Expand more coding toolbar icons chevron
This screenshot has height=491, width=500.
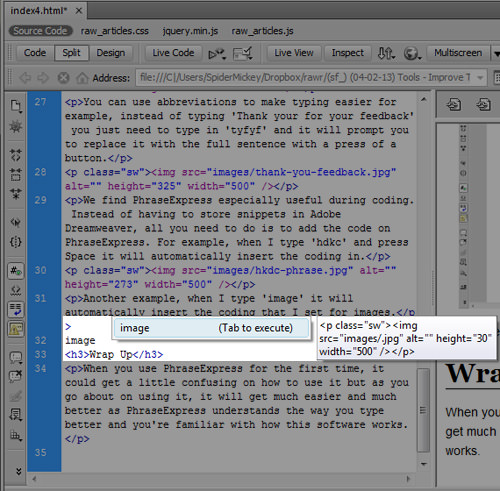(19, 471)
